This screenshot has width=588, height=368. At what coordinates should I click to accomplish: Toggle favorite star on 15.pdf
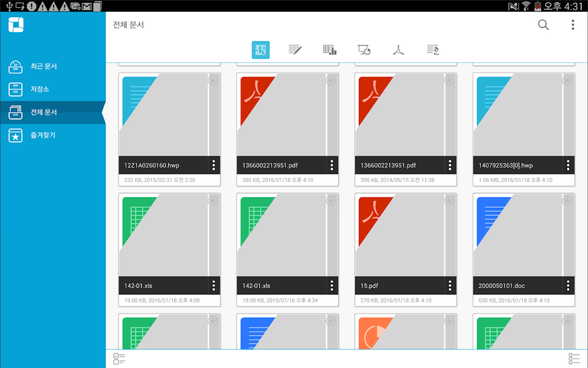(449, 200)
